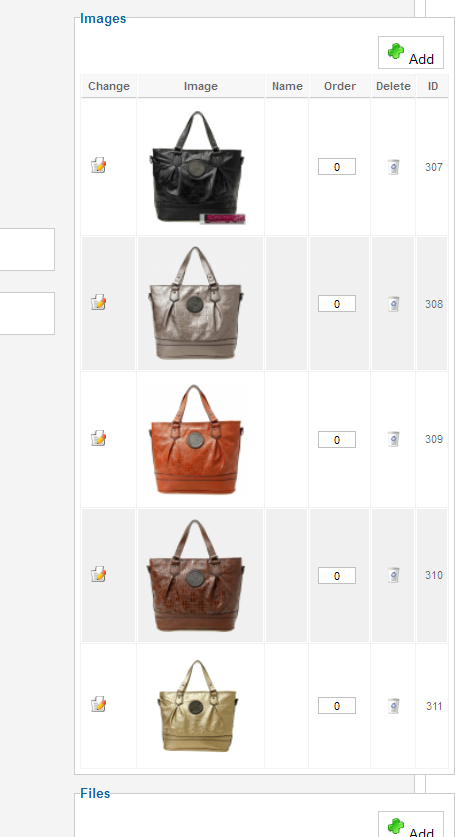468x837 pixels.
Task: Click the silver gray handbag thumbnail
Action: click(x=196, y=302)
